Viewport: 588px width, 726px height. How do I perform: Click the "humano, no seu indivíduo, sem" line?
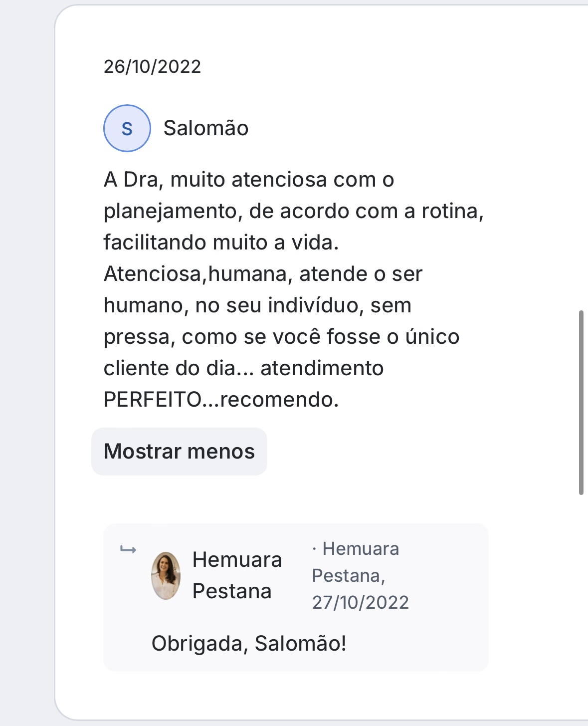pos(257,305)
